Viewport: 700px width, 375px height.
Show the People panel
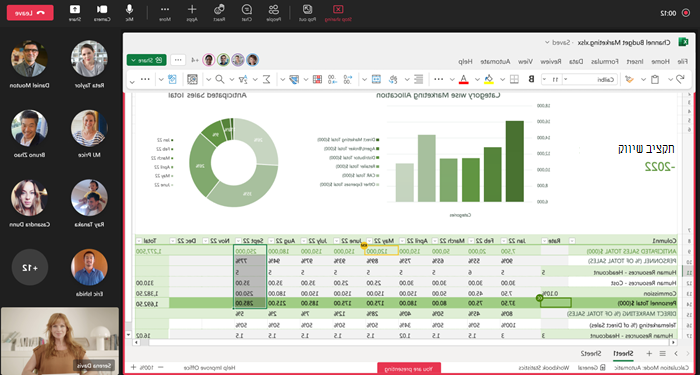pyautogui.click(x=275, y=12)
